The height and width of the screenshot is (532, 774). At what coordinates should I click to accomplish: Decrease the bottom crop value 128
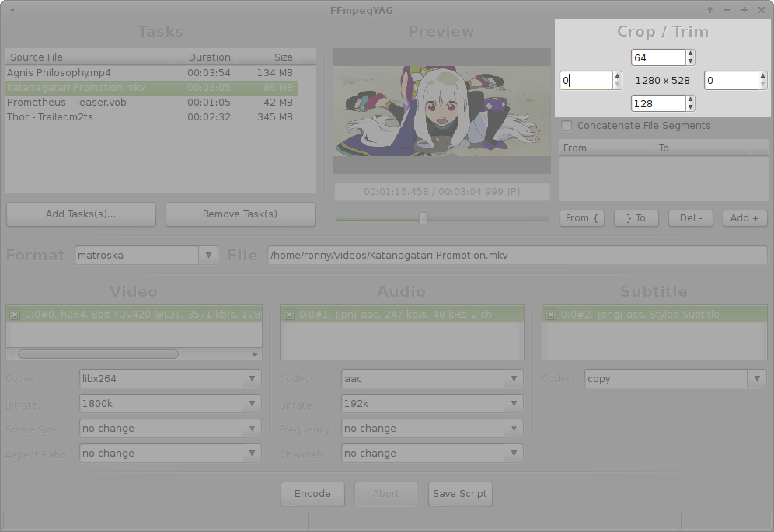(x=690, y=107)
